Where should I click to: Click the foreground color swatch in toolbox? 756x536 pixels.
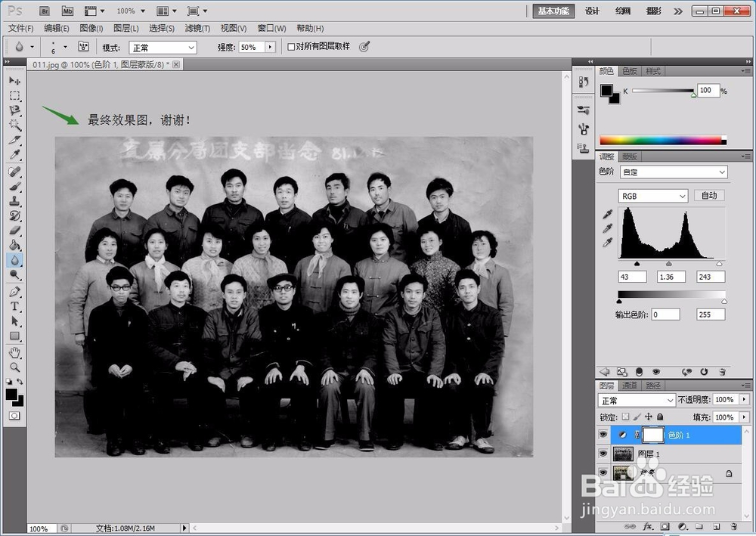click(11, 395)
